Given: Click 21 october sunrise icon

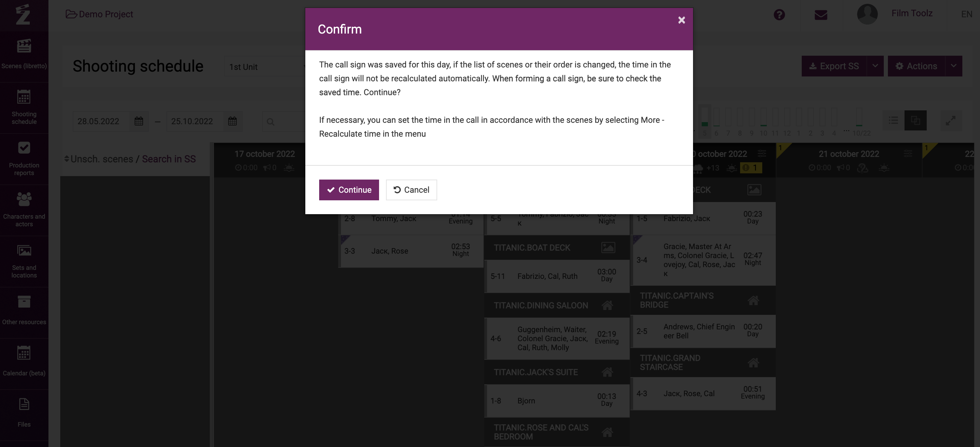Looking at the screenshot, I should 884,167.
